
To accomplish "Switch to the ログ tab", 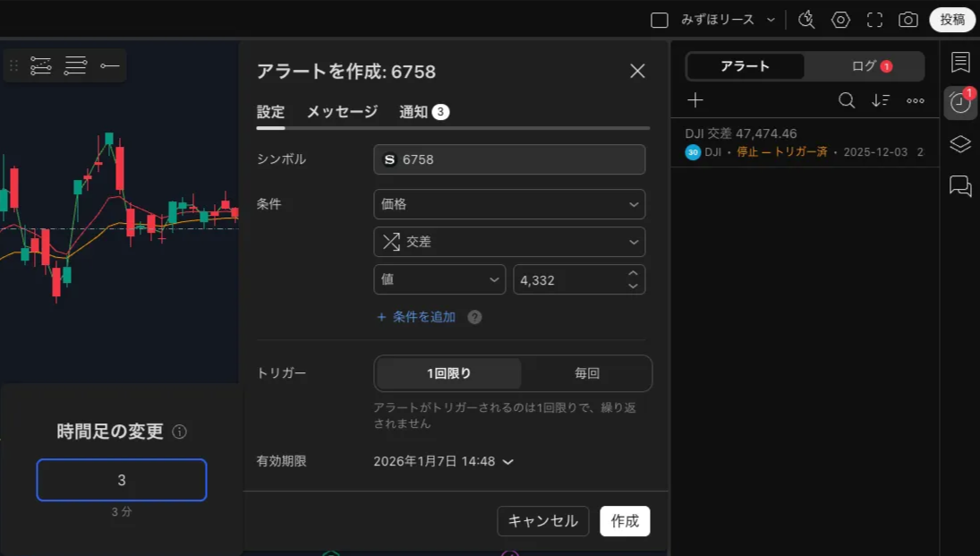I will pyautogui.click(x=864, y=66).
